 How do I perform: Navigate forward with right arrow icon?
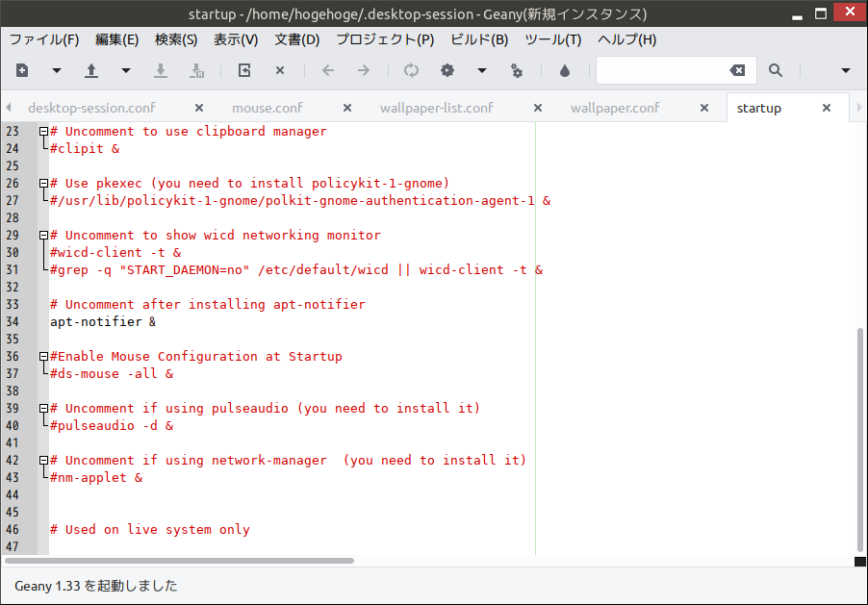[x=364, y=70]
